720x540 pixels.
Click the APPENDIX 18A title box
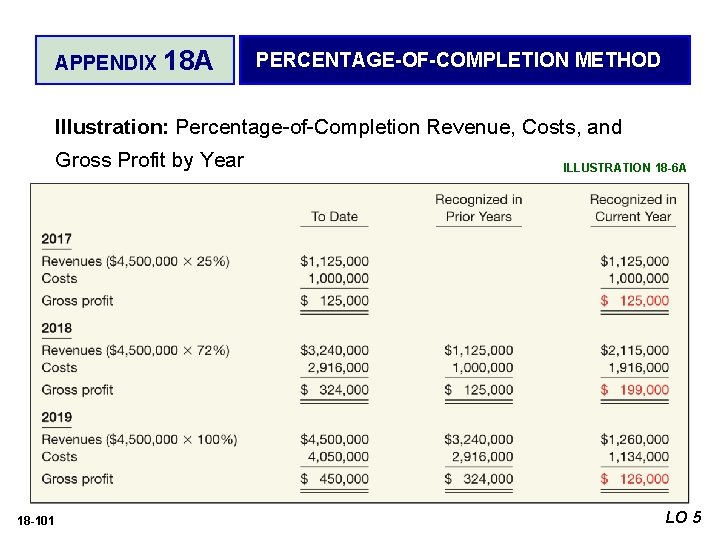134,61
